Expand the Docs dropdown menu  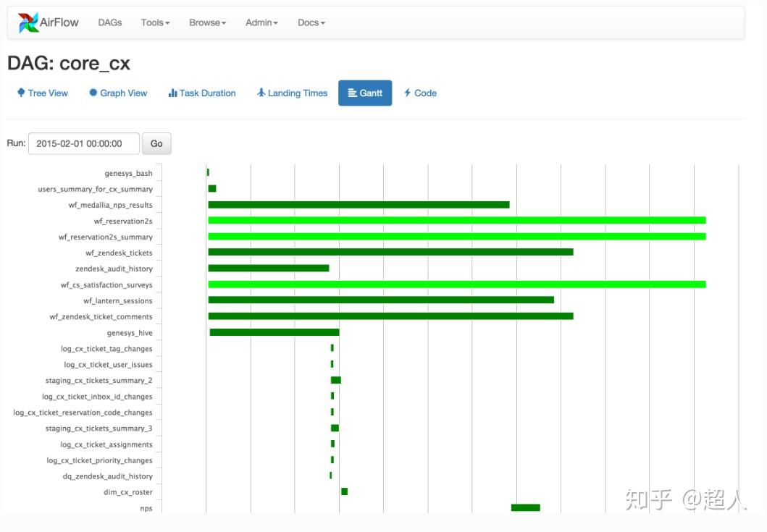(311, 22)
